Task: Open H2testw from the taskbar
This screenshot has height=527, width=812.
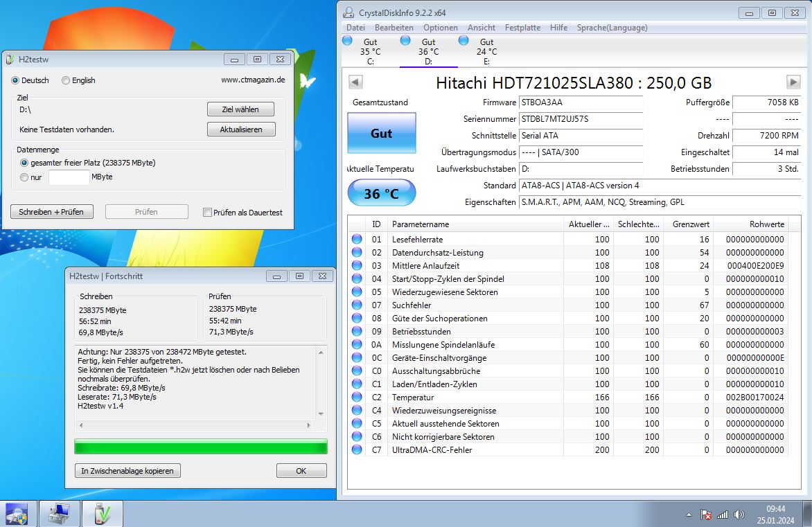Action: tap(103, 514)
